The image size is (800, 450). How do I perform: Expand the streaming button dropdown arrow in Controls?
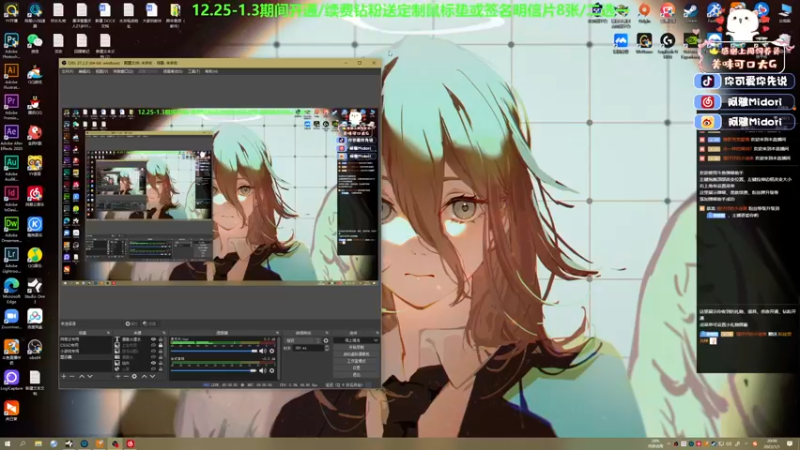pyautogui.click(x=376, y=340)
